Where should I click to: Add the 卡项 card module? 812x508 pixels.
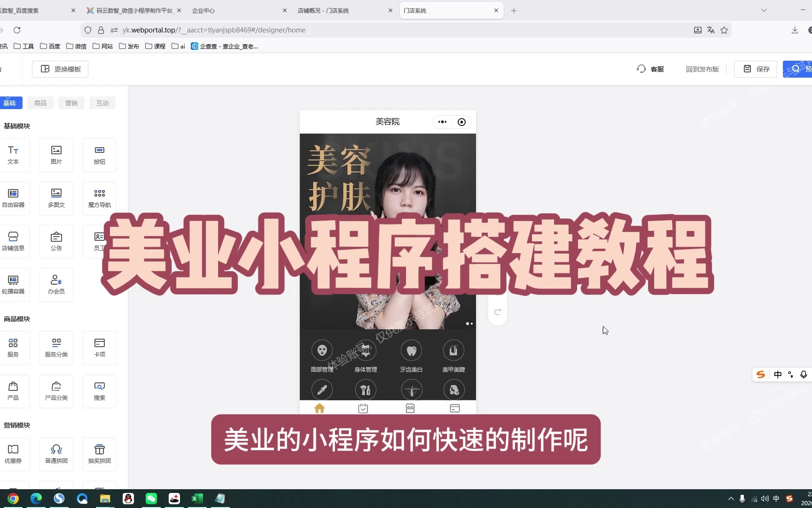click(100, 348)
